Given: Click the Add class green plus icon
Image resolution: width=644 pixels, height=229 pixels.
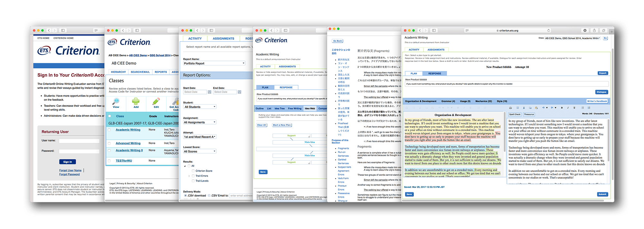Looking at the screenshot, I should (x=136, y=101).
